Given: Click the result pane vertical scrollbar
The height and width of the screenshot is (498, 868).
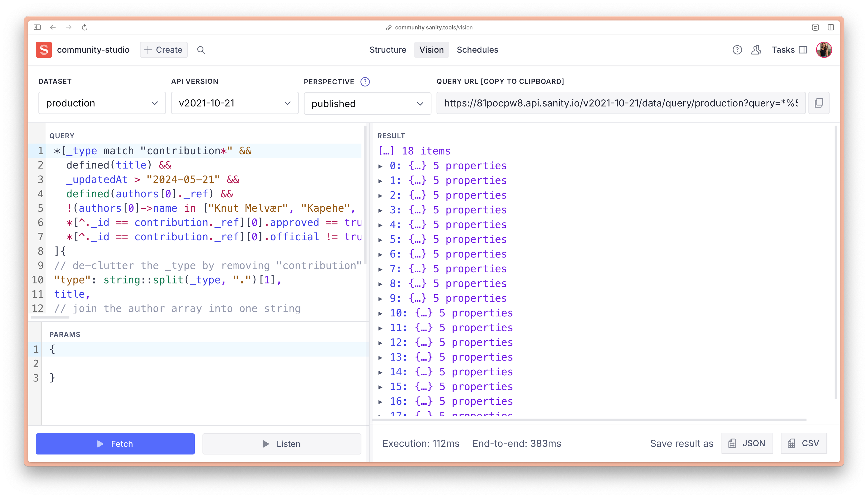Looking at the screenshot, I should [x=836, y=262].
